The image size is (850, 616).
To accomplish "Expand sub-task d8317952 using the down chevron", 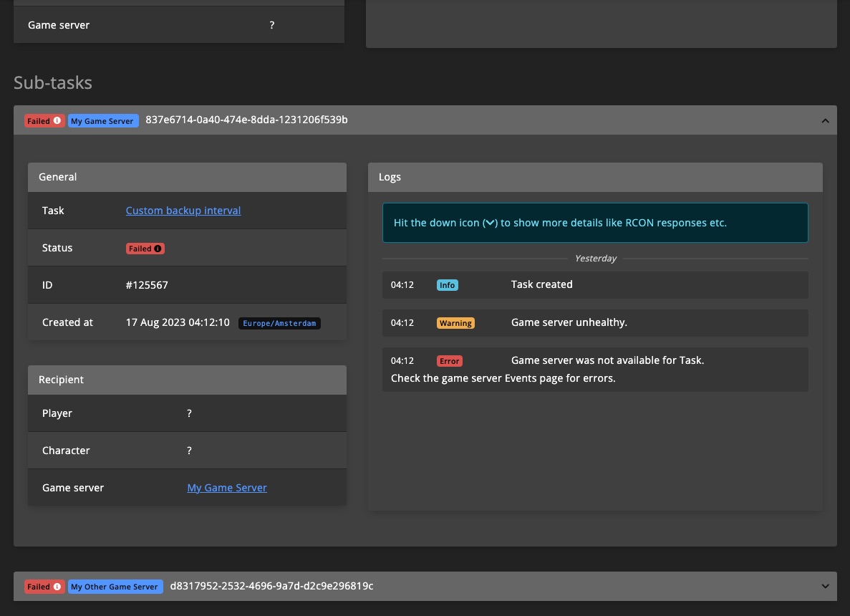I will point(825,586).
